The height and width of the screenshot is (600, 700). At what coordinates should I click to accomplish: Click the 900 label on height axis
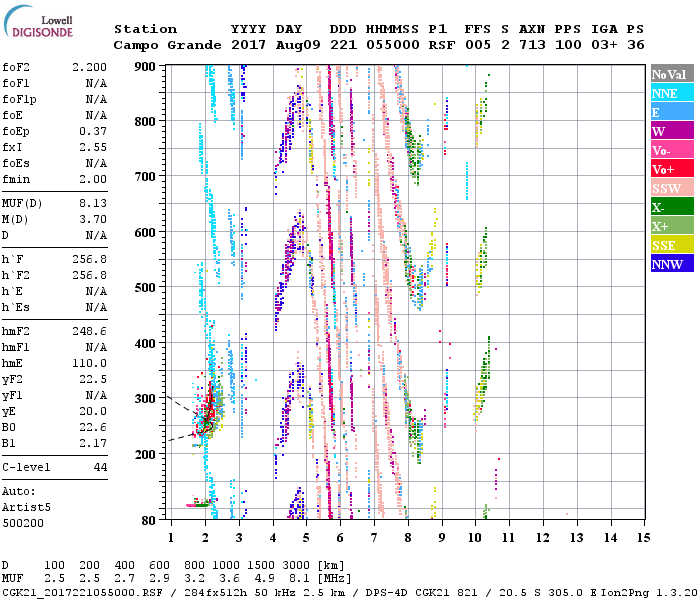pos(147,67)
